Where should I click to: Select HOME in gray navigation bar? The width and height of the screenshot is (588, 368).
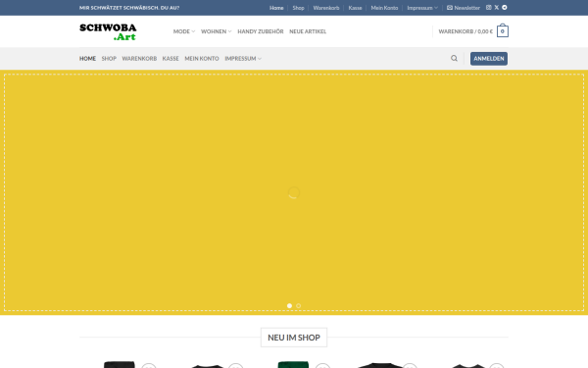[x=87, y=59]
